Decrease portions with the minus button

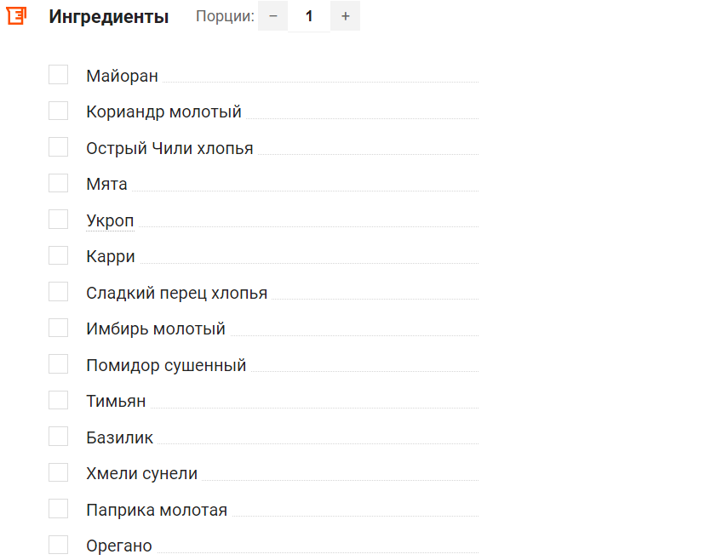tap(273, 16)
